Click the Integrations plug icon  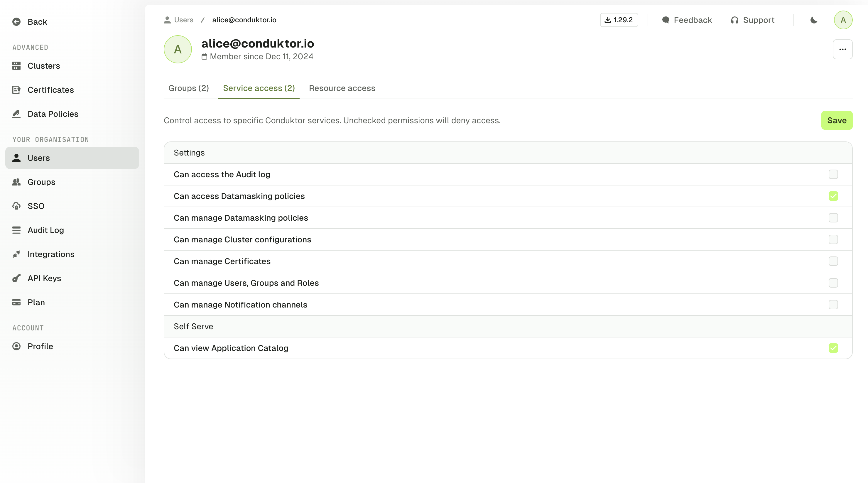(x=16, y=254)
